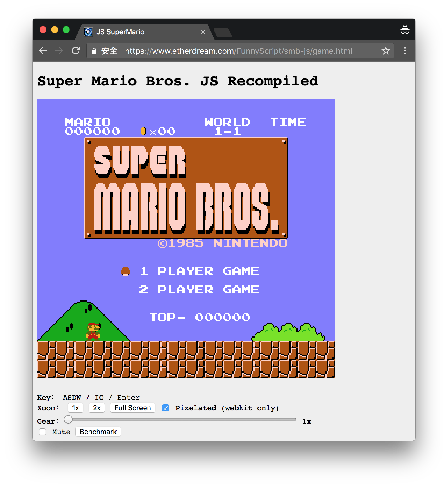The width and height of the screenshot is (448, 487).
Task: Click the page heading Super Mario Bros. JS Recompiled
Action: pos(178,81)
